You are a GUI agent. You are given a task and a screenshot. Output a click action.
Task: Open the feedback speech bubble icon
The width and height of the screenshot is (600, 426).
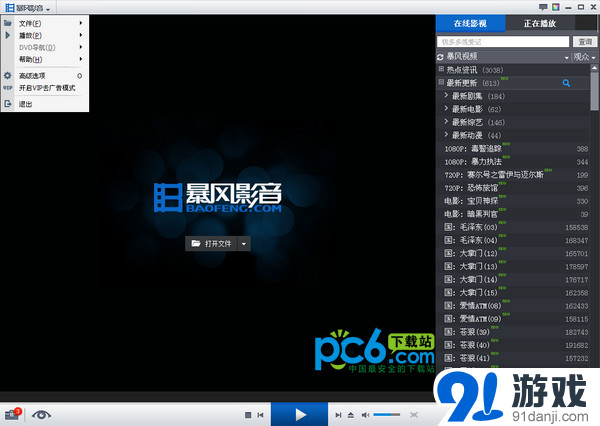pos(543,7)
